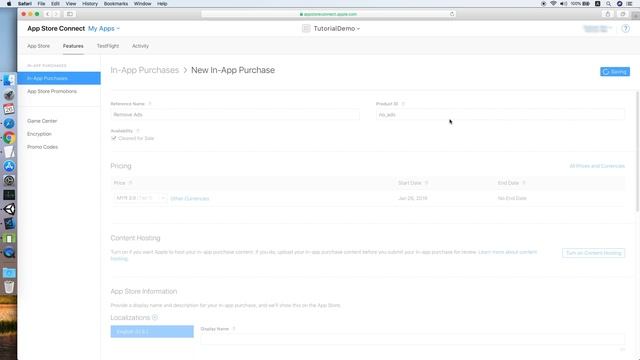Click the Safari address bar
This screenshot has width=640, height=360.
[x=328, y=14]
